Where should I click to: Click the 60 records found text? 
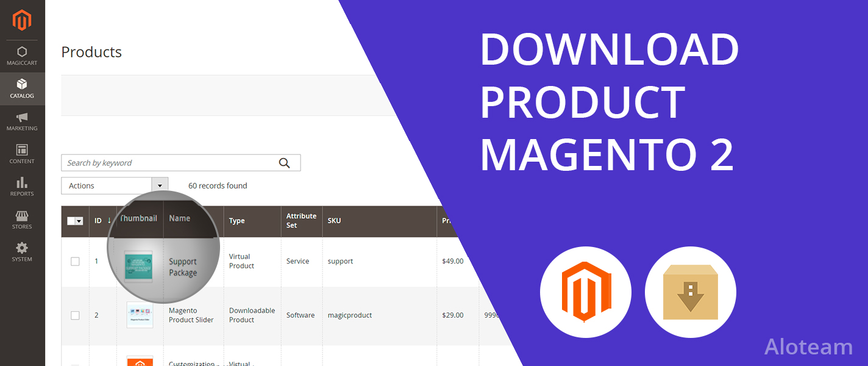point(218,185)
